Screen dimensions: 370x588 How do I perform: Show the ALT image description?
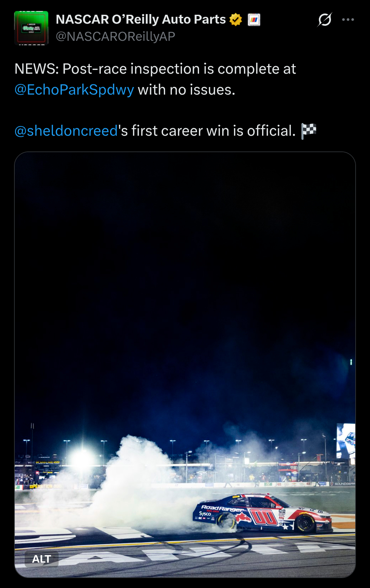tap(41, 559)
